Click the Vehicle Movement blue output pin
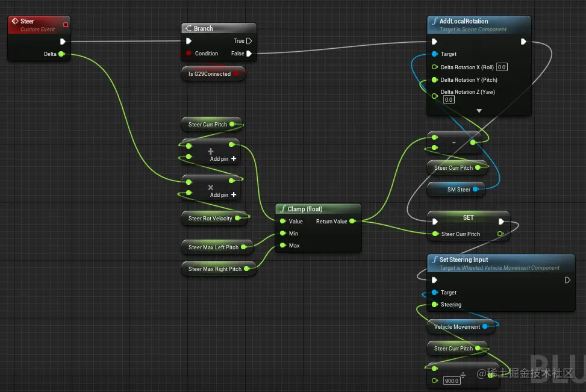The width and height of the screenshot is (586, 392). click(485, 326)
